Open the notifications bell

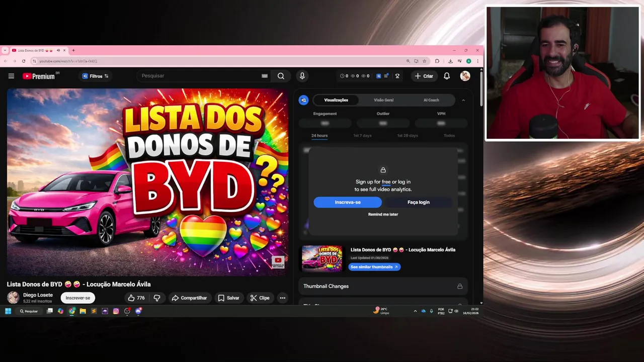coord(447,76)
